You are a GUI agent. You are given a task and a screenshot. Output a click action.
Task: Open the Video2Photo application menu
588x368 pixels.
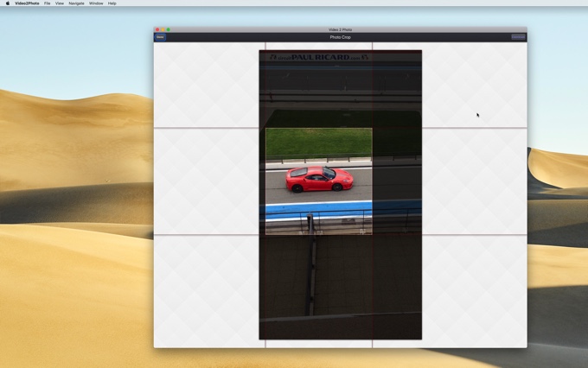click(x=27, y=3)
